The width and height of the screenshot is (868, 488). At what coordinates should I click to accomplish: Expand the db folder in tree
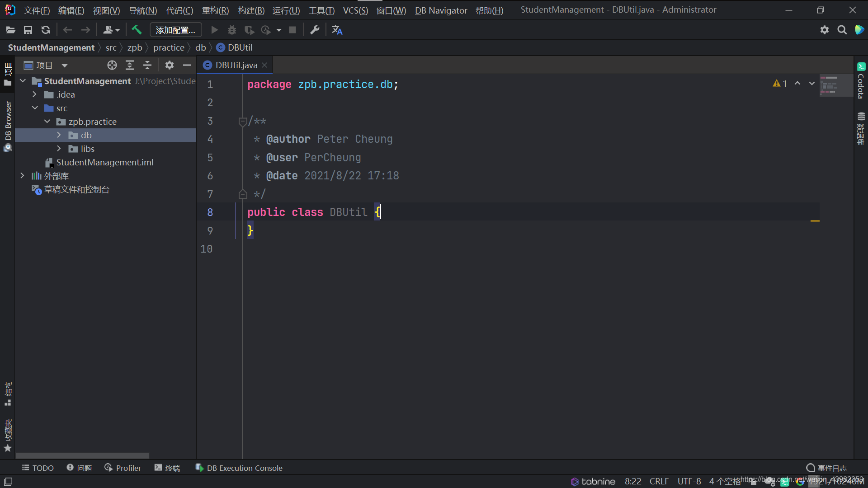click(x=59, y=135)
